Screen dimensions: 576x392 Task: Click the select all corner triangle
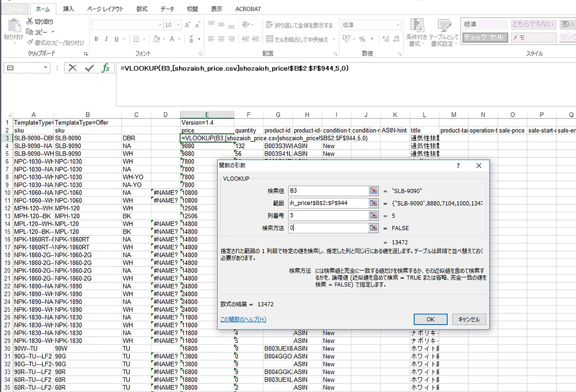[9, 114]
